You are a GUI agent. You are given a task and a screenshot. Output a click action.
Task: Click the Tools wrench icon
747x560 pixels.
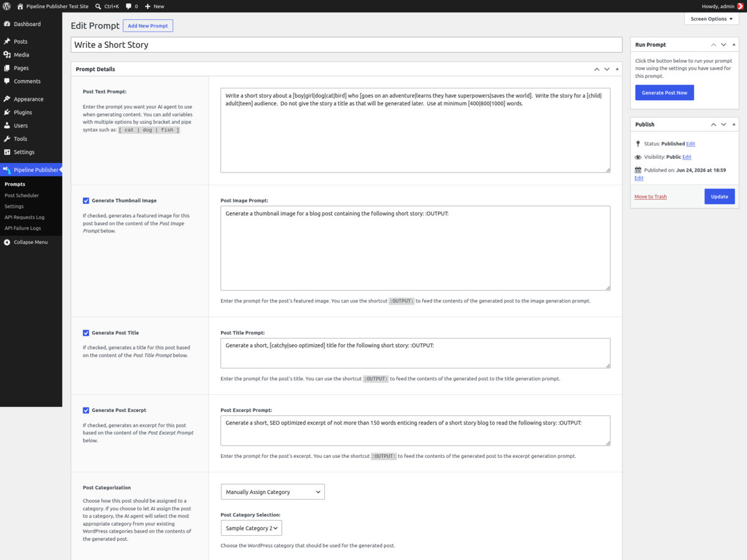pos(7,139)
